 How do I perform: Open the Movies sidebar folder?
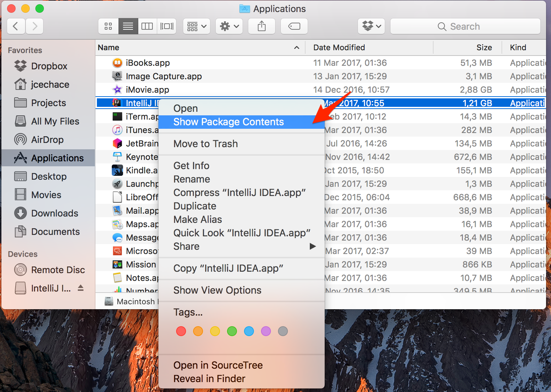[x=48, y=195]
